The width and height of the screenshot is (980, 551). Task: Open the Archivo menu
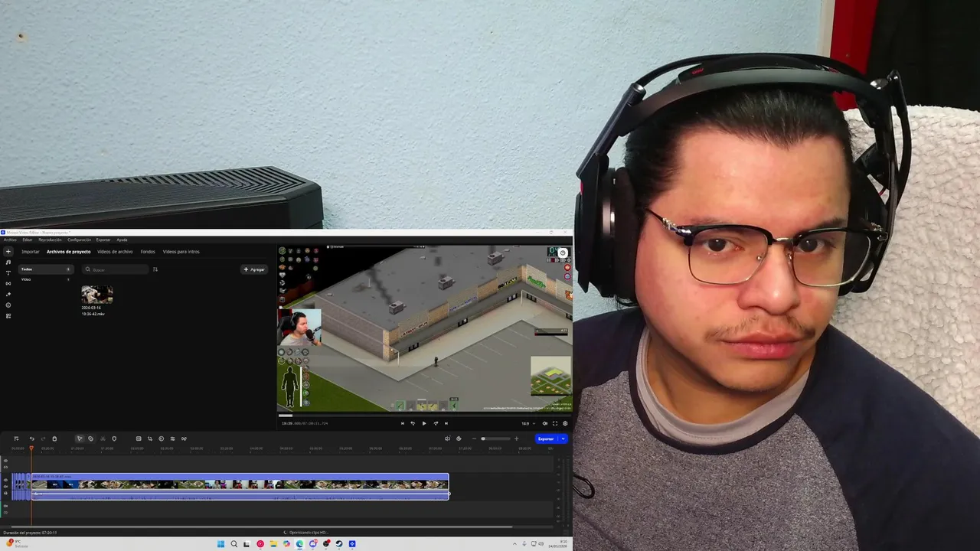[10, 240]
